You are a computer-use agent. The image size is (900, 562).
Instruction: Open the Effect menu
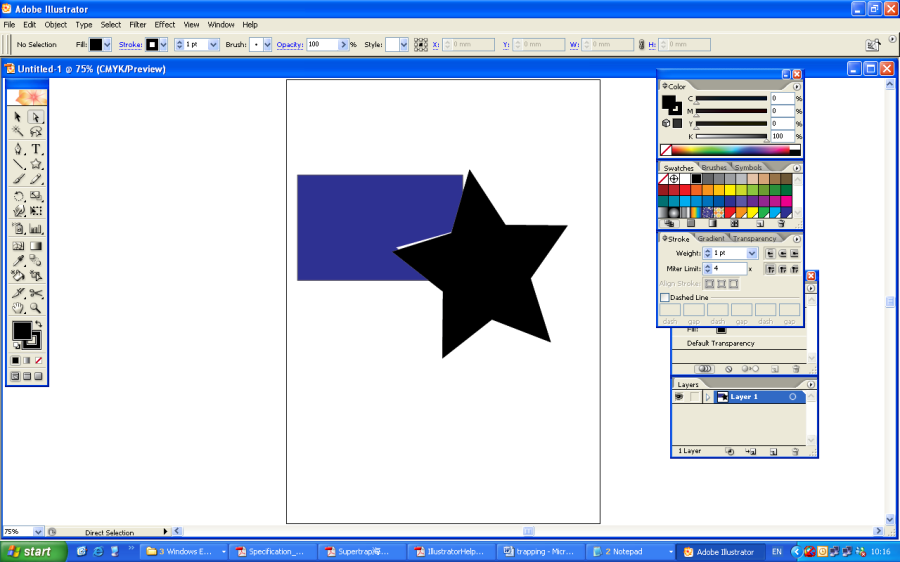pyautogui.click(x=164, y=24)
